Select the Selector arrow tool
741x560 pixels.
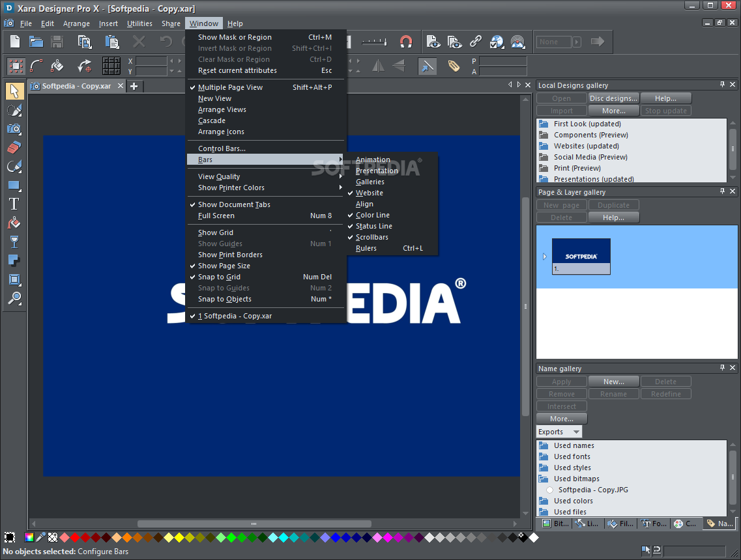(14, 91)
